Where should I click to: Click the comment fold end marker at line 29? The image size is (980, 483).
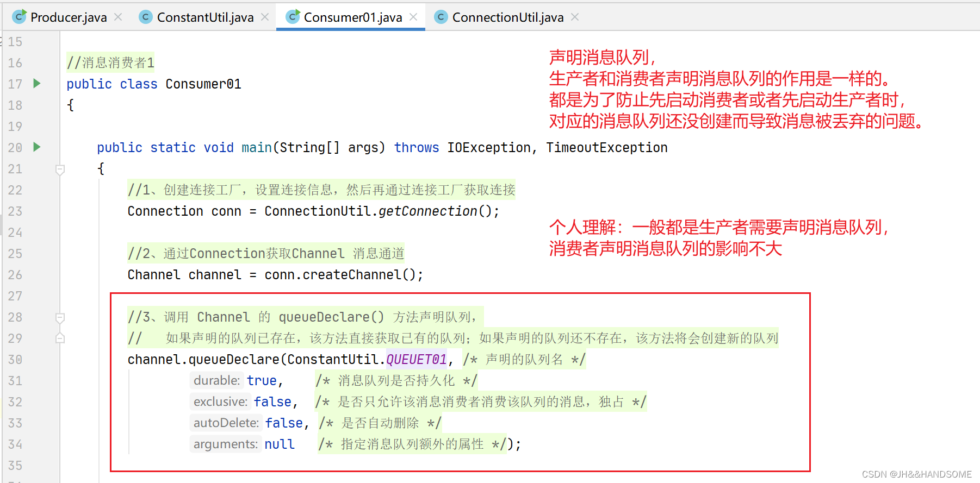click(60, 338)
